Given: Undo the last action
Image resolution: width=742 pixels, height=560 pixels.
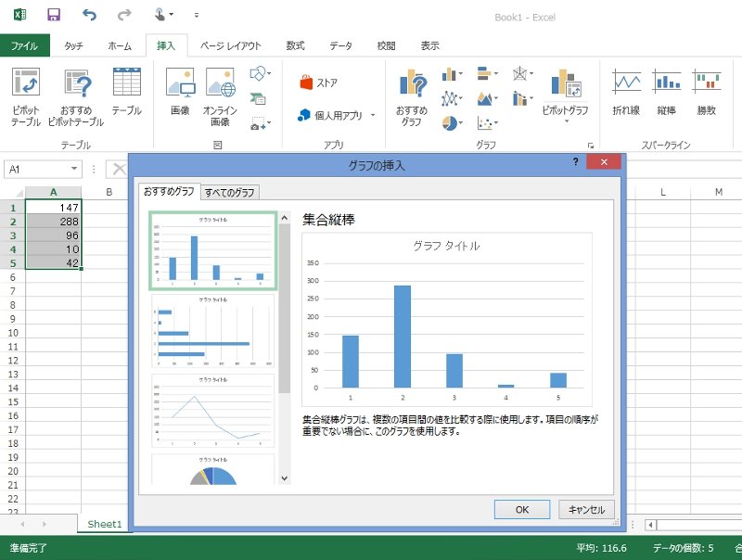Looking at the screenshot, I should pos(89,15).
